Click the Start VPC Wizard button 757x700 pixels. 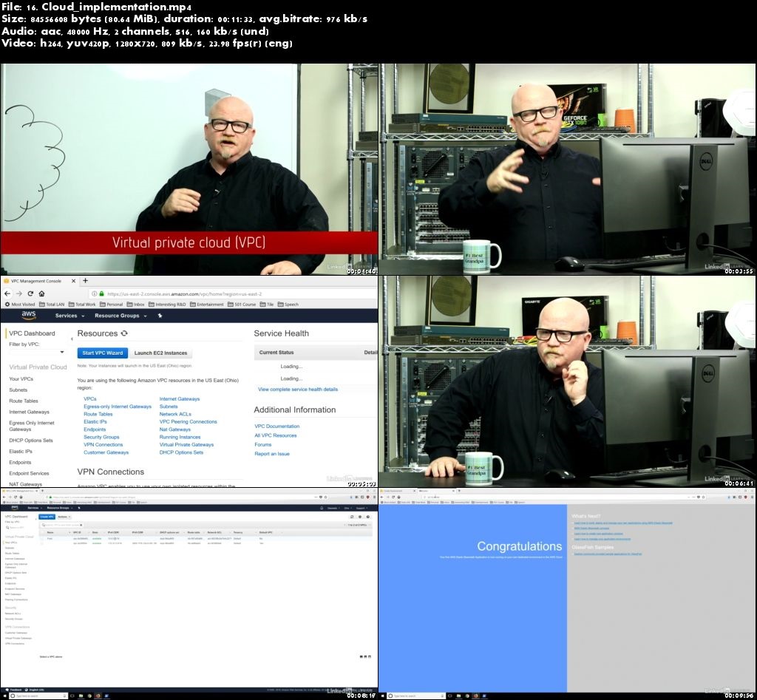tap(102, 353)
